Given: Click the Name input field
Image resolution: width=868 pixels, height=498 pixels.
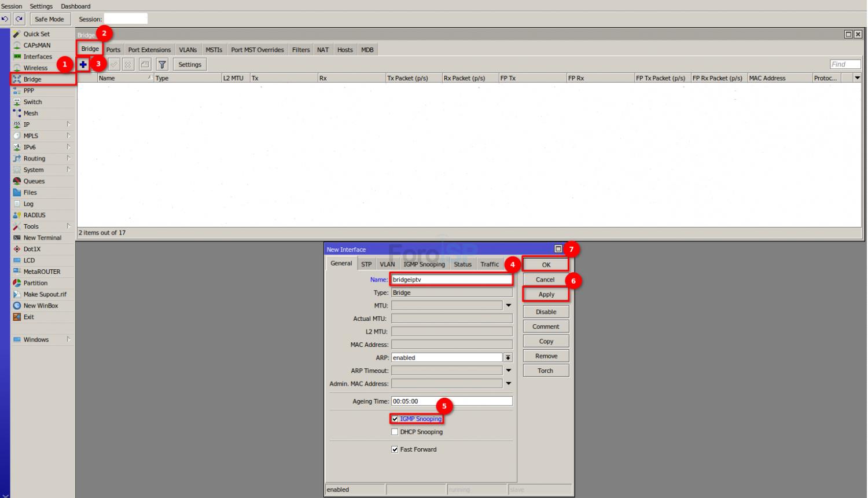Looking at the screenshot, I should click(451, 280).
